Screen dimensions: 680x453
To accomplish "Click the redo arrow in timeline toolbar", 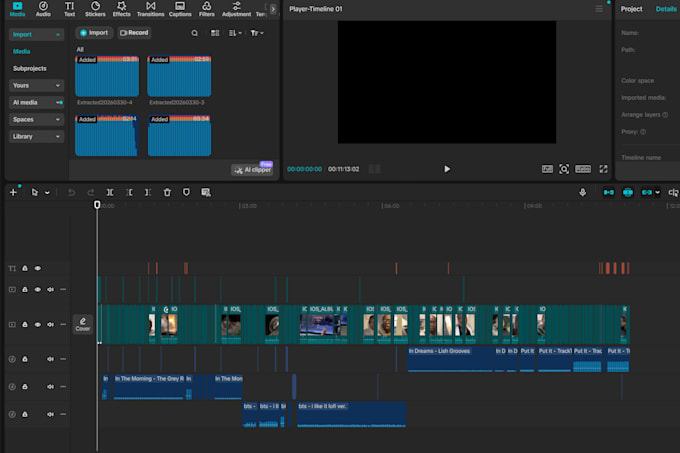I will click(91, 192).
